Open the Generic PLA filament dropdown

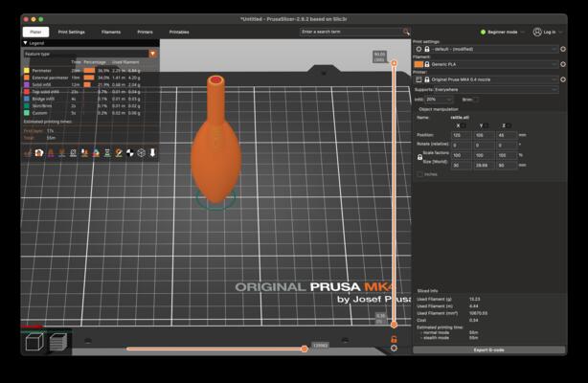pos(486,64)
